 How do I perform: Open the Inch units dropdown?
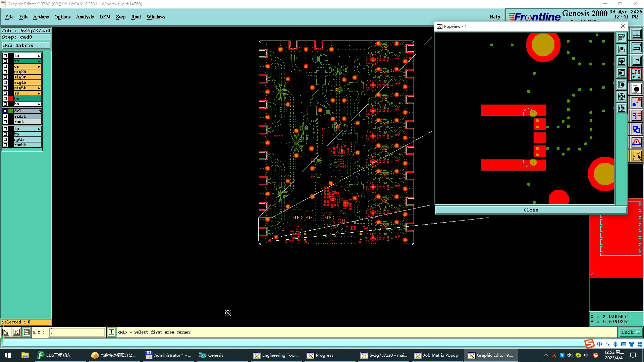tap(631, 332)
